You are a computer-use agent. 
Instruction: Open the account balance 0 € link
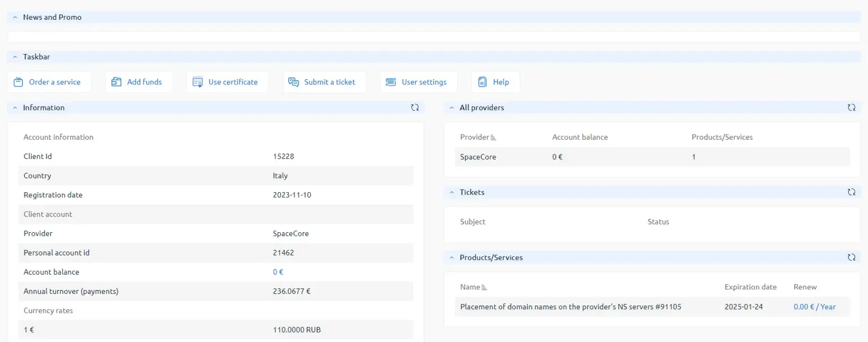(277, 272)
